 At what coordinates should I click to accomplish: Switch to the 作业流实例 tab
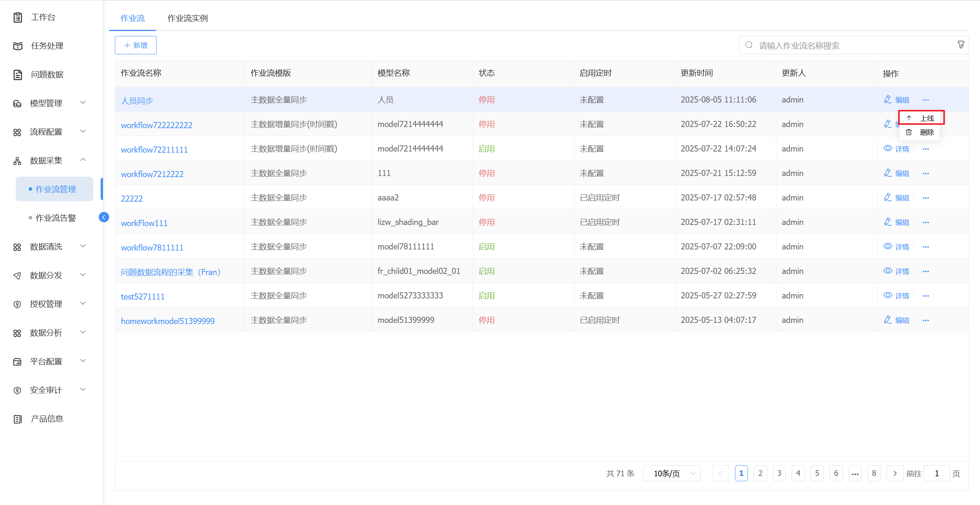pos(188,18)
